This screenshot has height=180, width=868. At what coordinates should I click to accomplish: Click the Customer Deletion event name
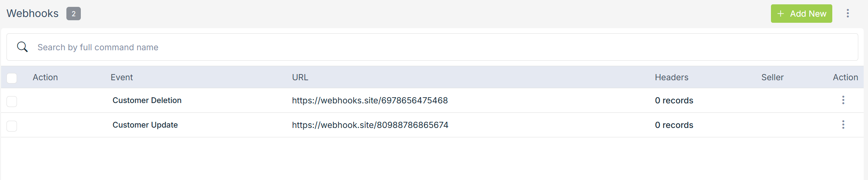147,100
